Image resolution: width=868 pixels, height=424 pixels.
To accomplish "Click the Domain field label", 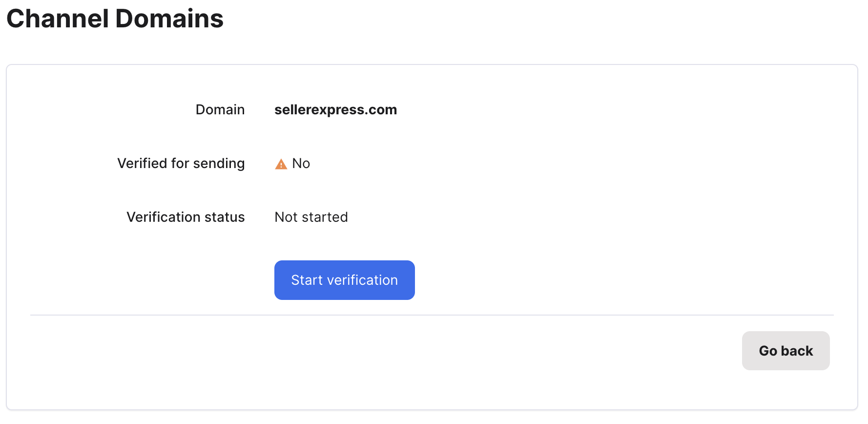I will click(220, 109).
